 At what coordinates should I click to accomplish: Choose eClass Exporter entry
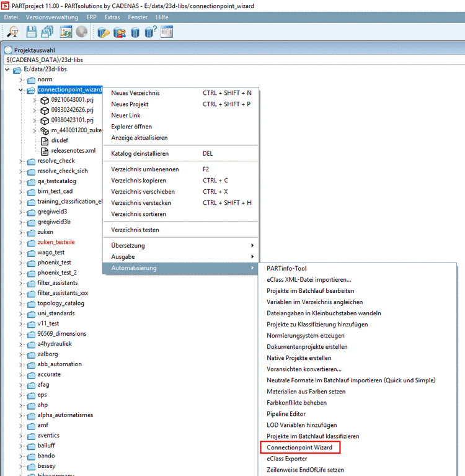[x=357, y=459]
